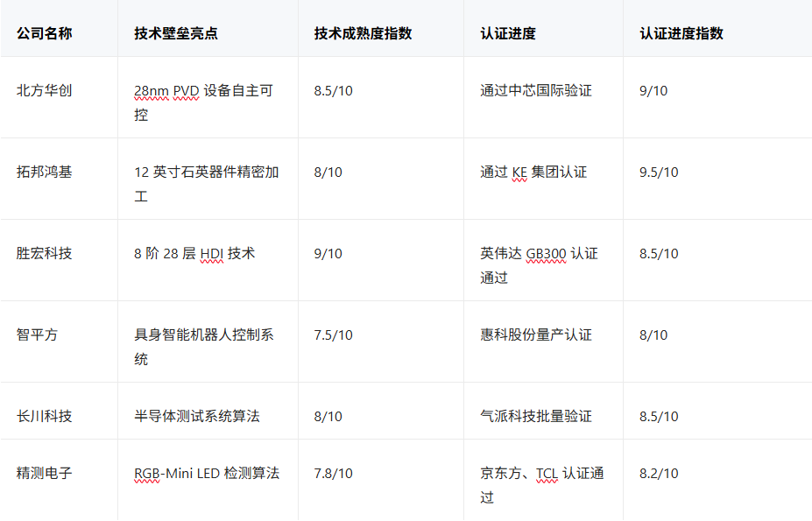Image resolution: width=812 pixels, height=521 pixels.
Task: Select the 12 英寸石英器件精密加工 cell
Action: (x=206, y=184)
